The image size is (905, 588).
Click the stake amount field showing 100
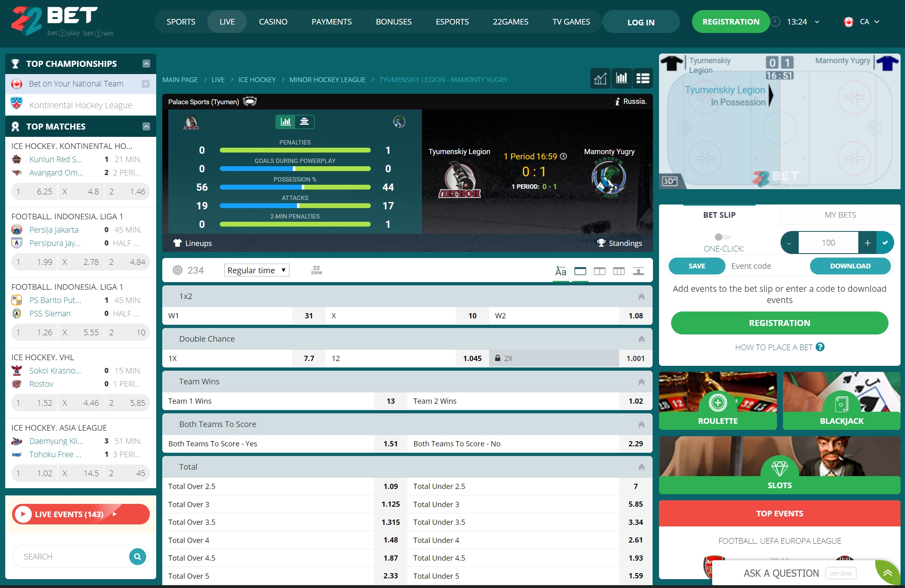coord(828,243)
